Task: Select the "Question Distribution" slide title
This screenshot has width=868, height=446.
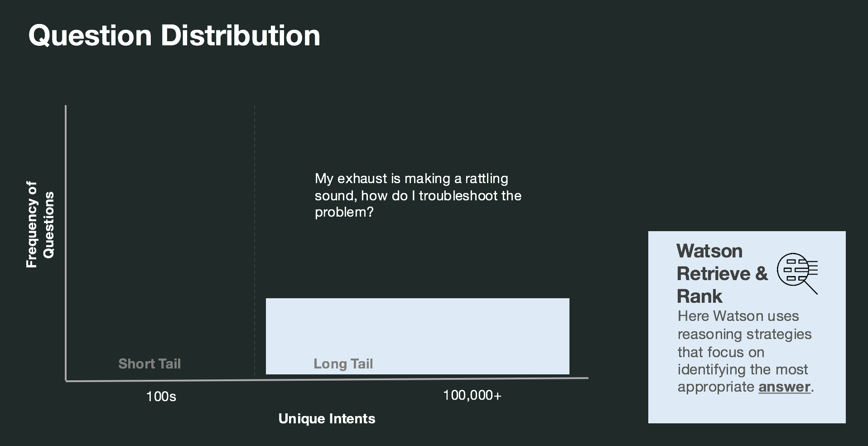Action: point(174,35)
